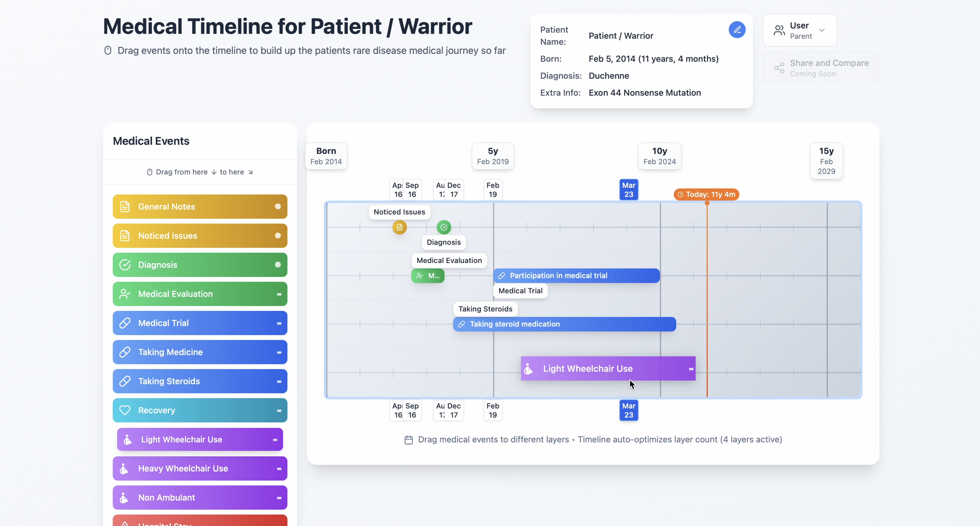Screen dimensions: 980x526
Task: Click the green Diagnosis checkmark marker on timeline
Action: coord(444,227)
